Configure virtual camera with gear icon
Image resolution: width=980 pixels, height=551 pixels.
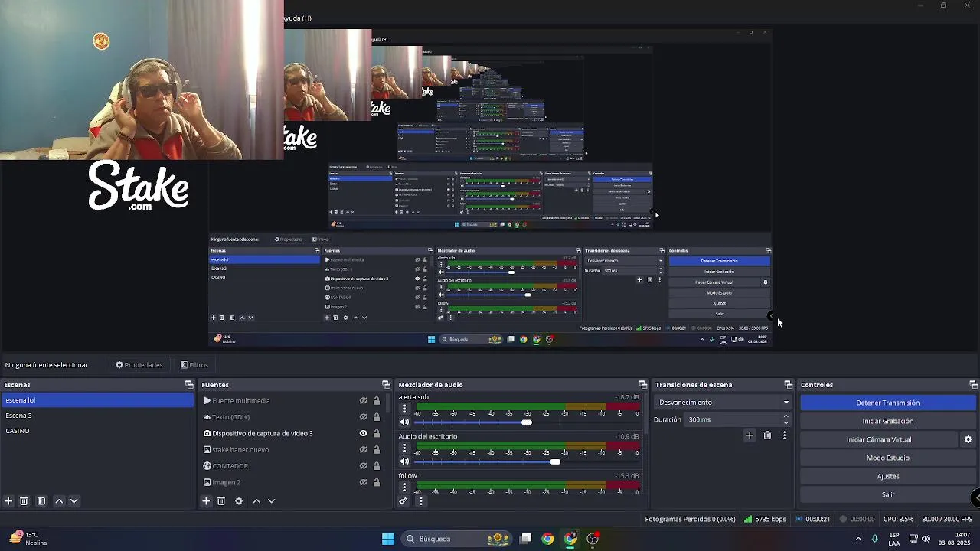tap(968, 439)
